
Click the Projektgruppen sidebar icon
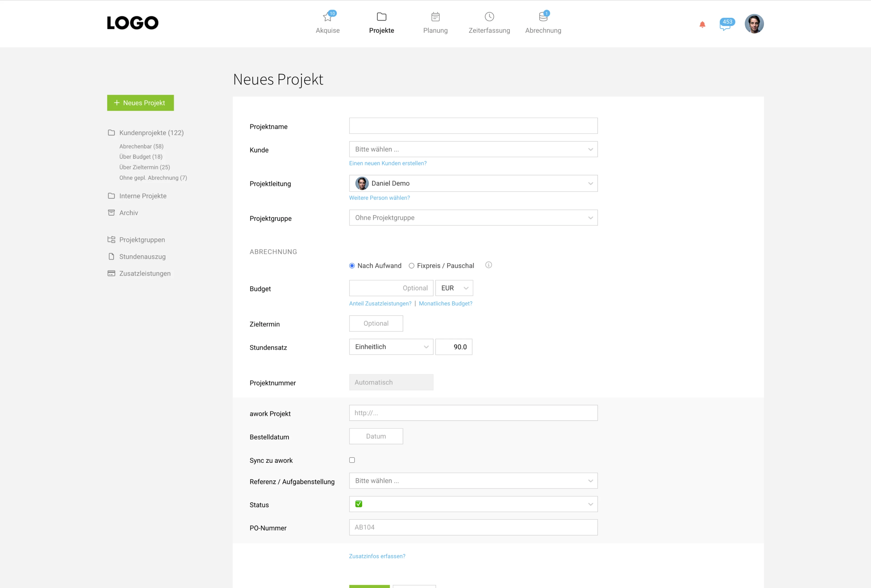[x=111, y=240]
